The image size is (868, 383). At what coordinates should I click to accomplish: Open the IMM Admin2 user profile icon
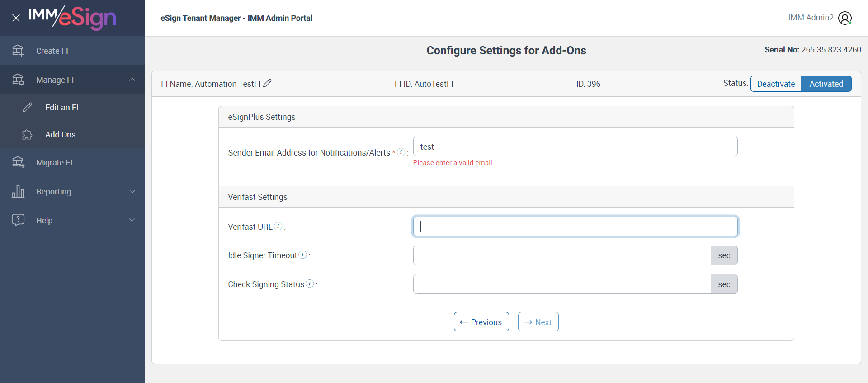(844, 18)
